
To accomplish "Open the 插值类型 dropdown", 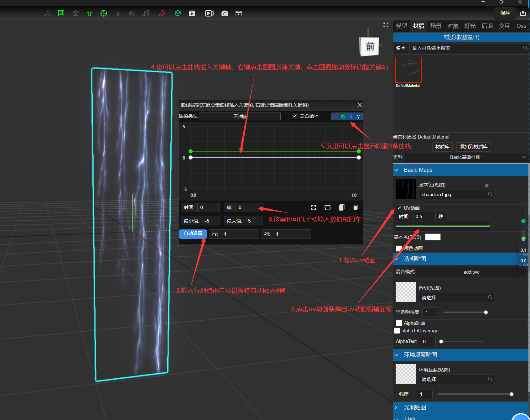I will point(240,116).
